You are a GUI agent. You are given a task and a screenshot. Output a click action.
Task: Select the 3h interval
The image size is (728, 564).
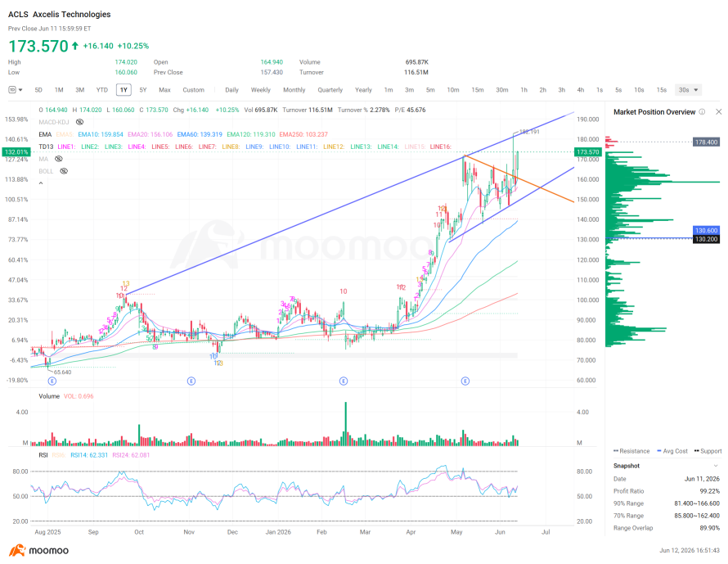pyautogui.click(x=561, y=90)
